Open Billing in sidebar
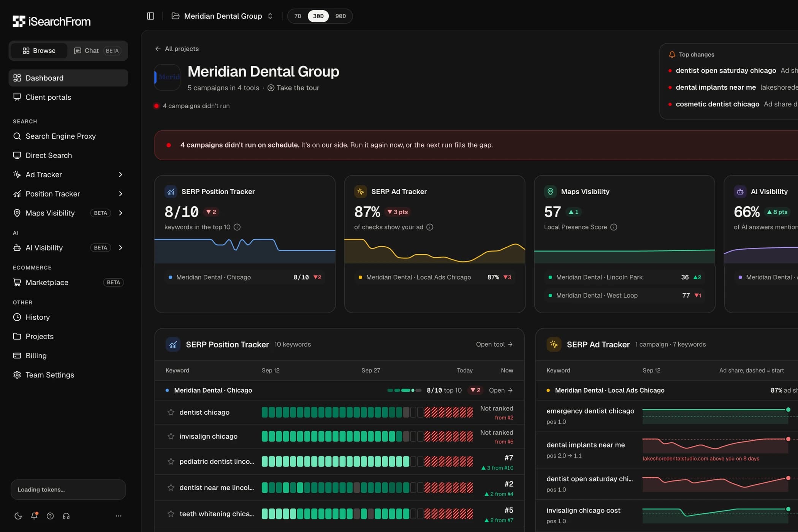798x532 pixels. click(x=68, y=356)
